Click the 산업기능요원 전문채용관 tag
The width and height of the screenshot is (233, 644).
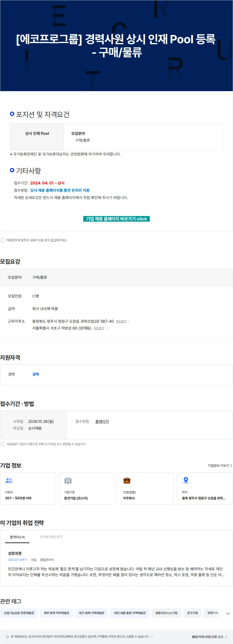(x=19, y=613)
